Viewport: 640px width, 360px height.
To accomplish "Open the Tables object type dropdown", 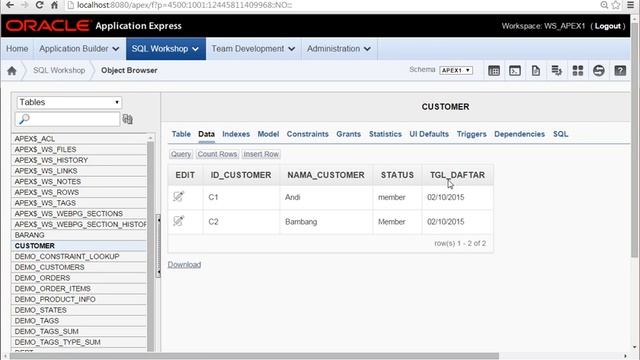I will tap(69, 102).
